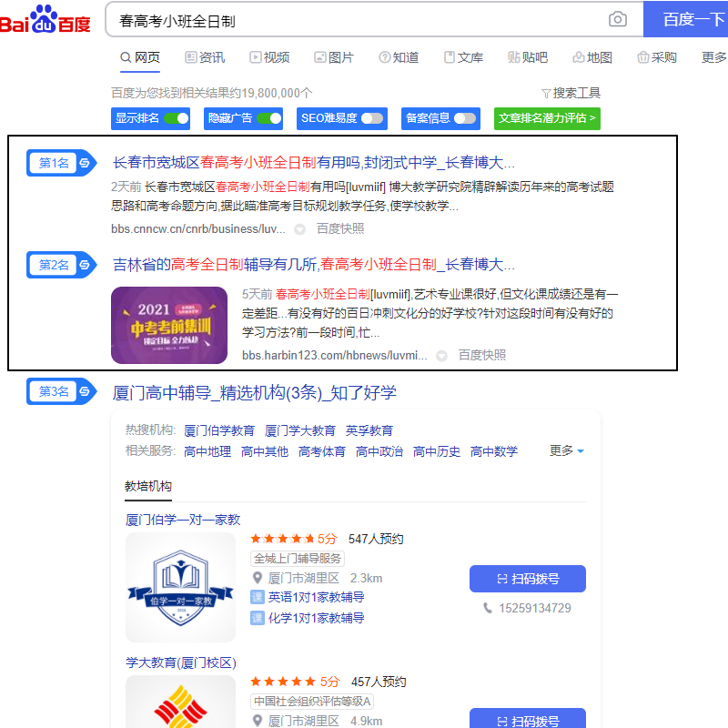The height and width of the screenshot is (728, 728).
Task: Expand the 更多 tab menu
Action: coord(713,57)
